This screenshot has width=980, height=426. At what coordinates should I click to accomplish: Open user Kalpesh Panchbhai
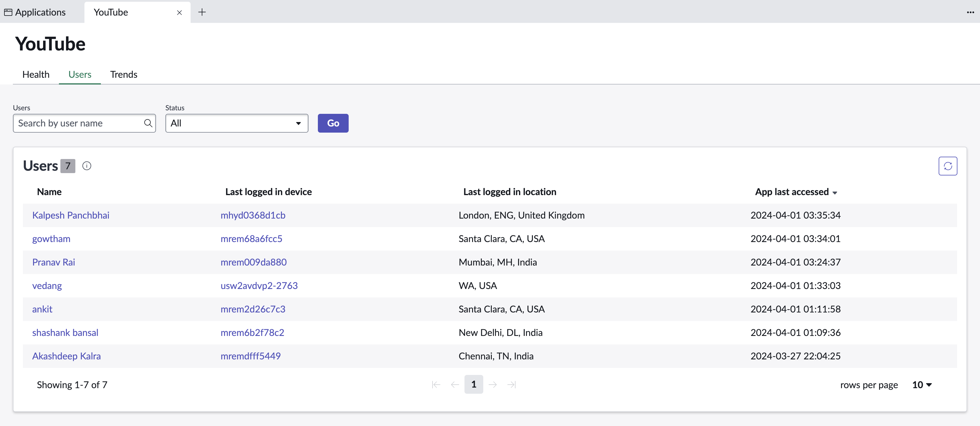71,215
